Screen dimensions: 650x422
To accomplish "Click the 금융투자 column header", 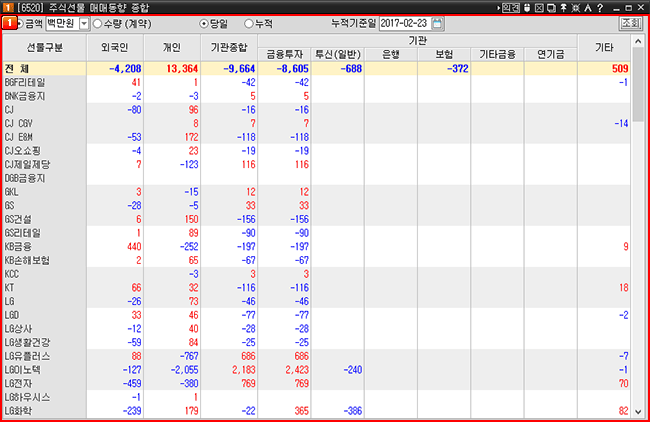I will [x=284, y=54].
